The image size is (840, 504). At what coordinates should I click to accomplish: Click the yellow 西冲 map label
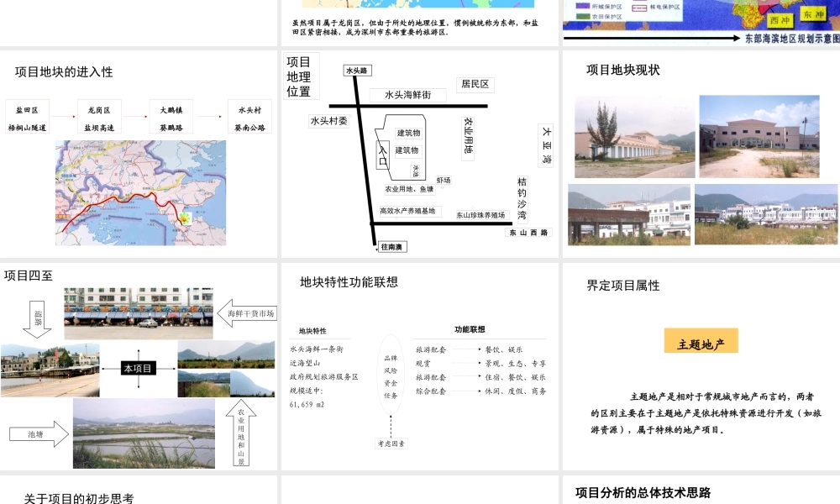pos(780,21)
